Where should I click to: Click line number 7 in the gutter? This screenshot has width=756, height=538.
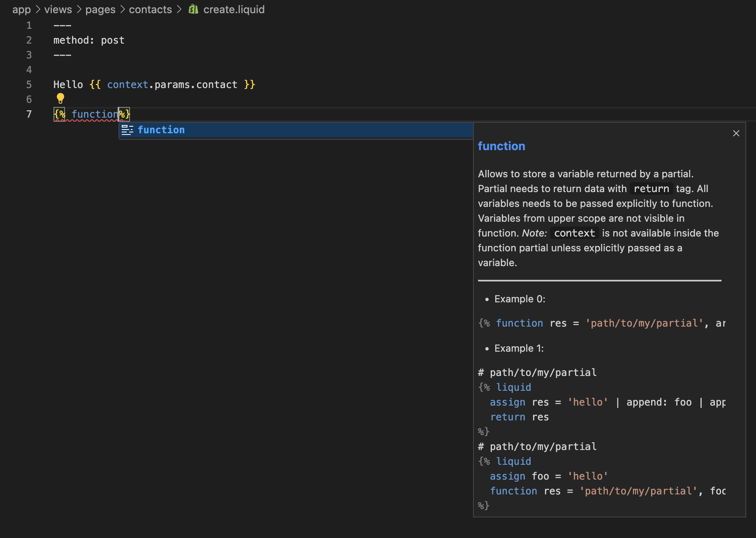coord(29,114)
